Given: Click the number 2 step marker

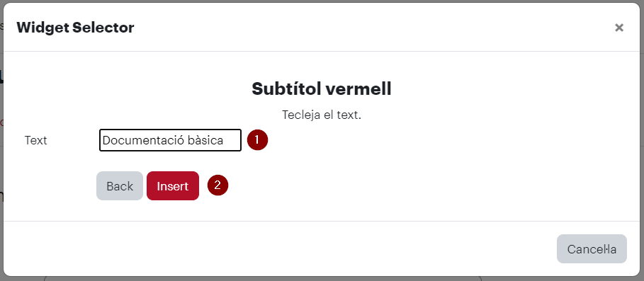Looking at the screenshot, I should (x=218, y=185).
